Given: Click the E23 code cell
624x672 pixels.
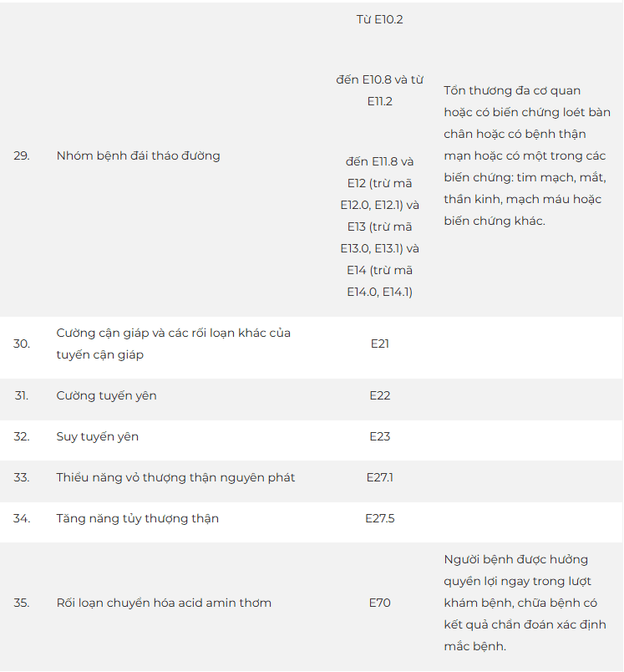Looking at the screenshot, I should (x=379, y=436).
